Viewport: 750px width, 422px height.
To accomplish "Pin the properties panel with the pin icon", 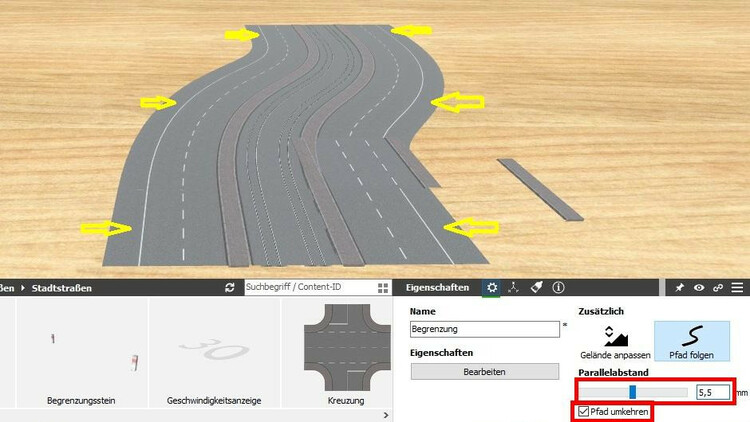I will click(x=679, y=288).
